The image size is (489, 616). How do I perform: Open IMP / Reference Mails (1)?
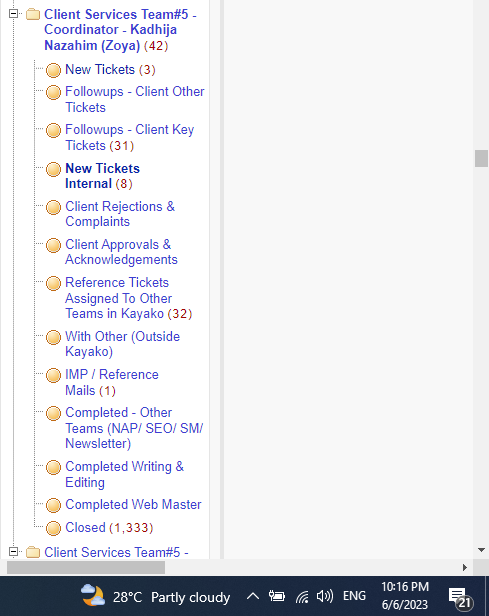(x=112, y=382)
